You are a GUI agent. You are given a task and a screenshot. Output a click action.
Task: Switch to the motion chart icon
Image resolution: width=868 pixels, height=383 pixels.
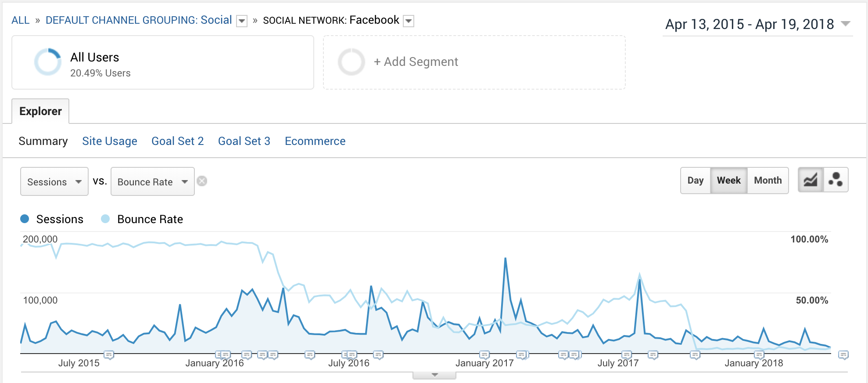pos(836,180)
